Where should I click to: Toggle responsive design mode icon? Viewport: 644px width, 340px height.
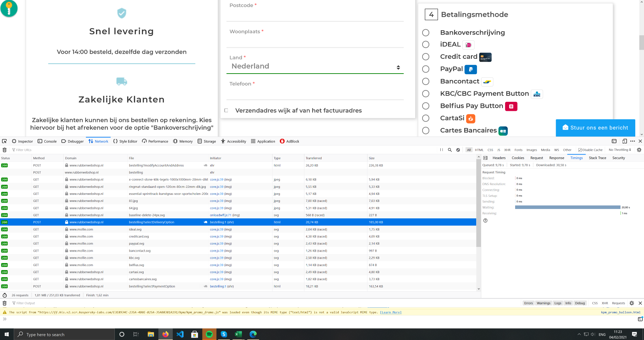625,141
